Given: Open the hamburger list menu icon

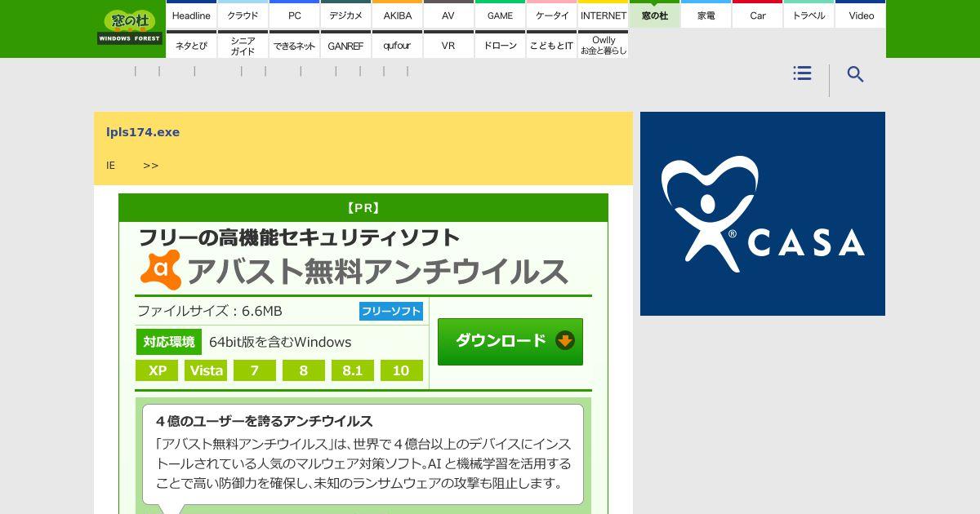Looking at the screenshot, I should [x=802, y=73].
